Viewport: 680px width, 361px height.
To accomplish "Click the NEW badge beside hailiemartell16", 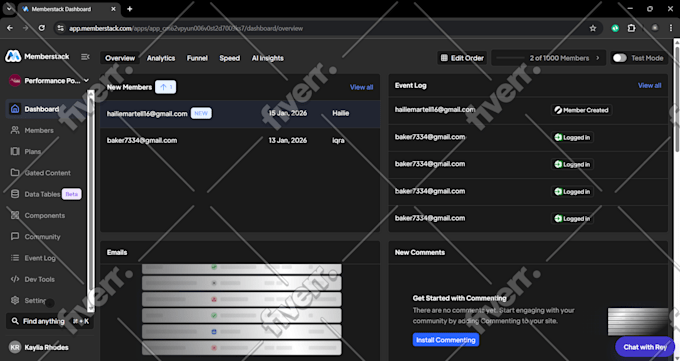I will click(x=201, y=113).
